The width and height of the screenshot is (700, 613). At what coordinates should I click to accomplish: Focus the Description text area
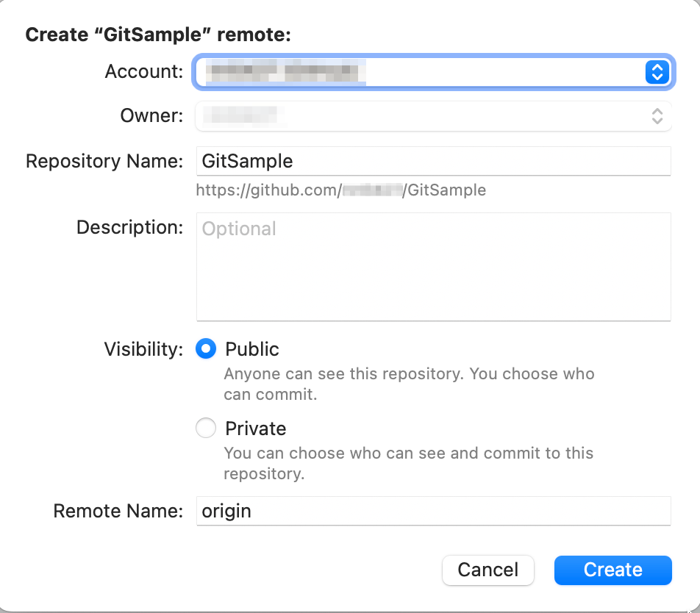click(433, 267)
